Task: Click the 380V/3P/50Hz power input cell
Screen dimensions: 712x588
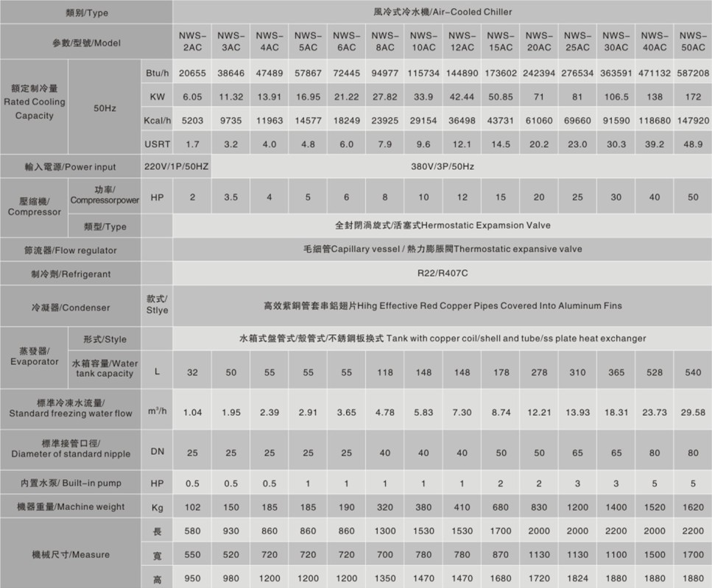Action: coord(442,167)
